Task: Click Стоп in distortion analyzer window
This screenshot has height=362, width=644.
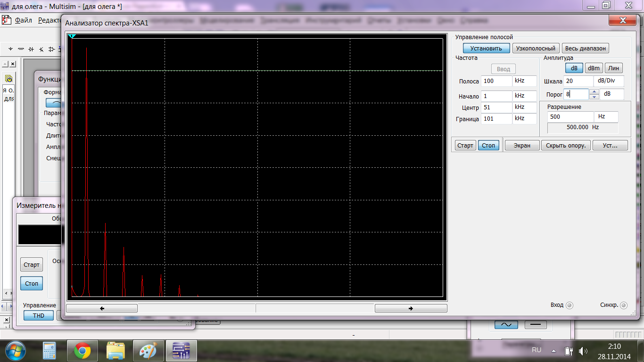Action: (x=32, y=283)
